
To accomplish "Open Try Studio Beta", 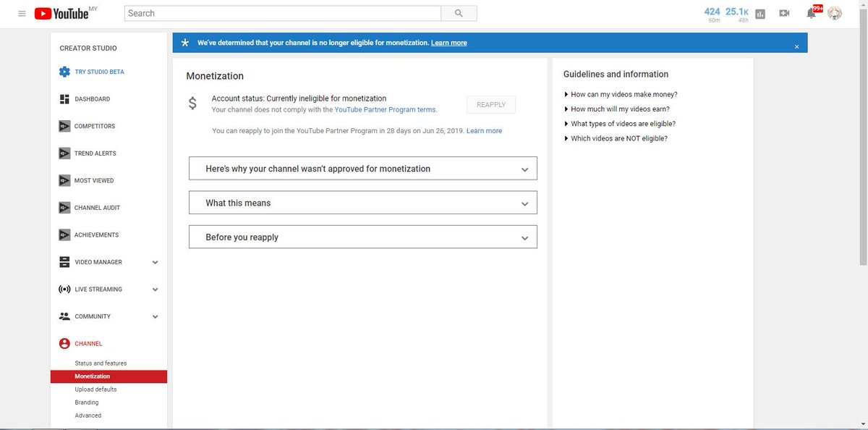I will 99,72.
